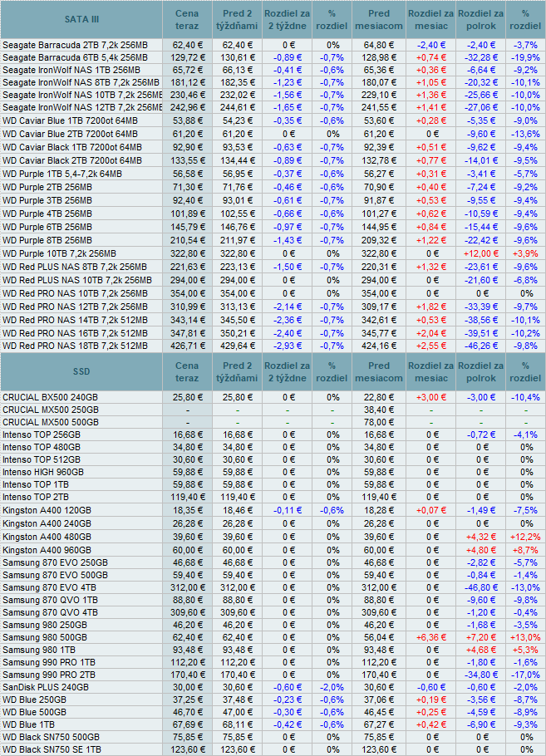Select the Samsung 870 EVO 250GB name

click(55, 562)
